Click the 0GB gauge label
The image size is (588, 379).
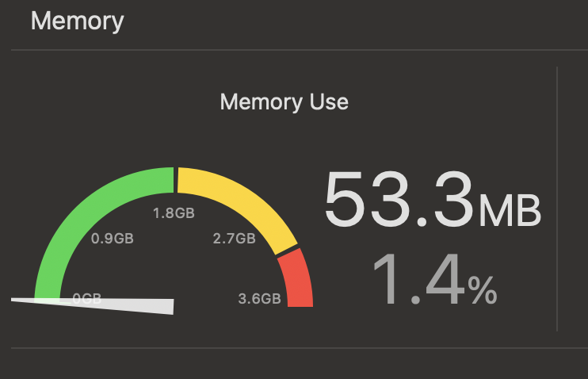point(87,299)
